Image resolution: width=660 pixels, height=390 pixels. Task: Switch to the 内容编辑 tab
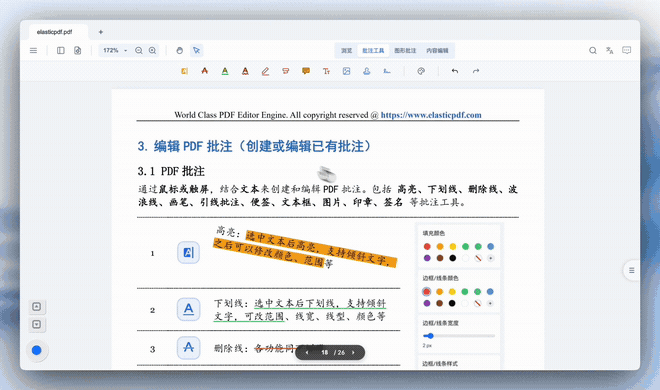pyautogui.click(x=437, y=50)
